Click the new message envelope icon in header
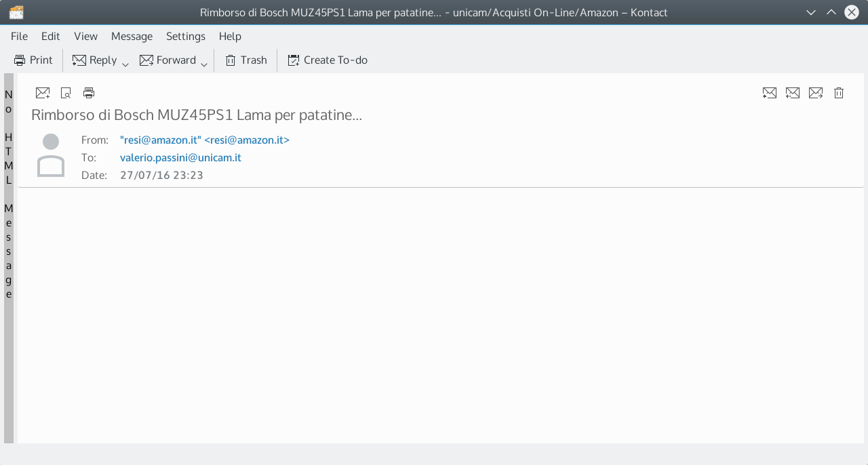 coord(43,93)
